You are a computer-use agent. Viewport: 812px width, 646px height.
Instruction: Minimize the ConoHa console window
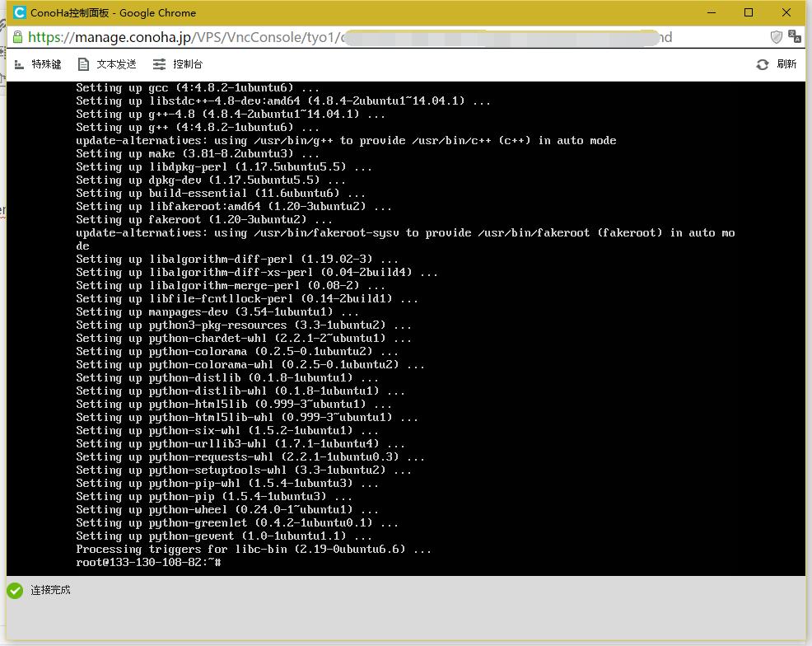[x=712, y=12]
